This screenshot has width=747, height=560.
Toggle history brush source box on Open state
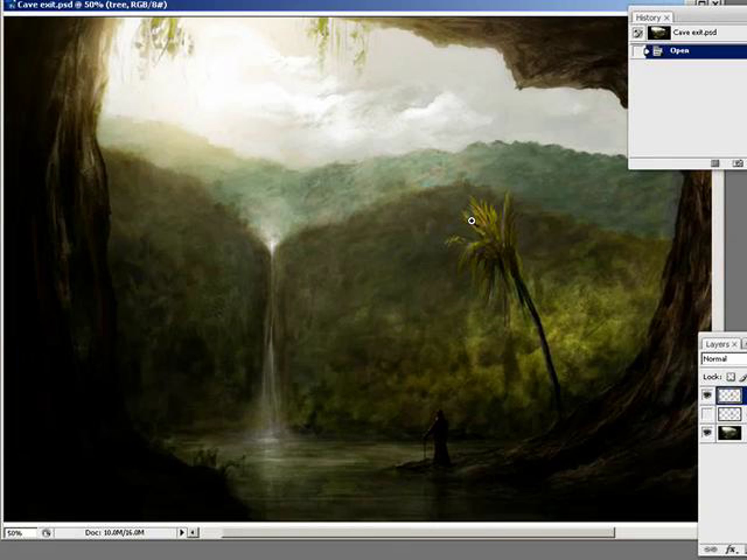click(x=637, y=52)
